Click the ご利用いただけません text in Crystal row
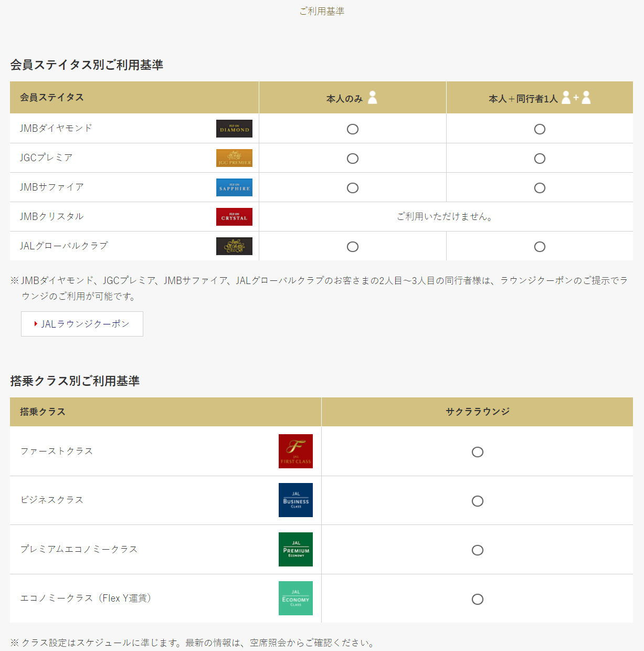Viewport: 644px width, 651px height. (445, 216)
